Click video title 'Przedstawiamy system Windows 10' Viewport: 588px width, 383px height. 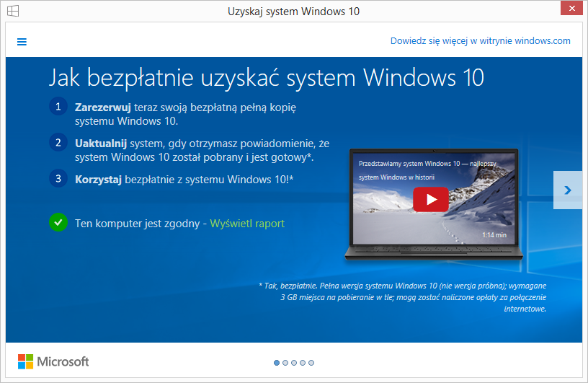409,164
